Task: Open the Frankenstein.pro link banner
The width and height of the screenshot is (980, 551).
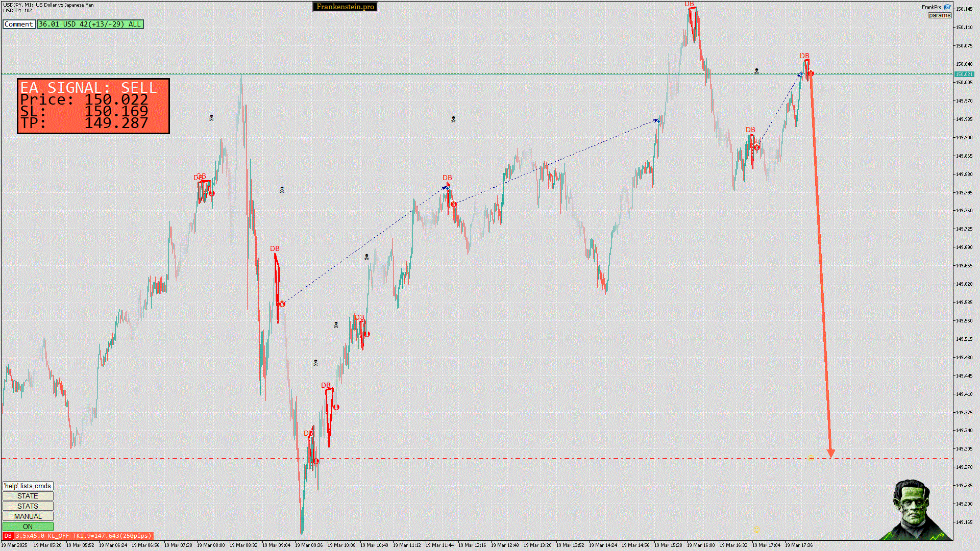Action: (345, 7)
